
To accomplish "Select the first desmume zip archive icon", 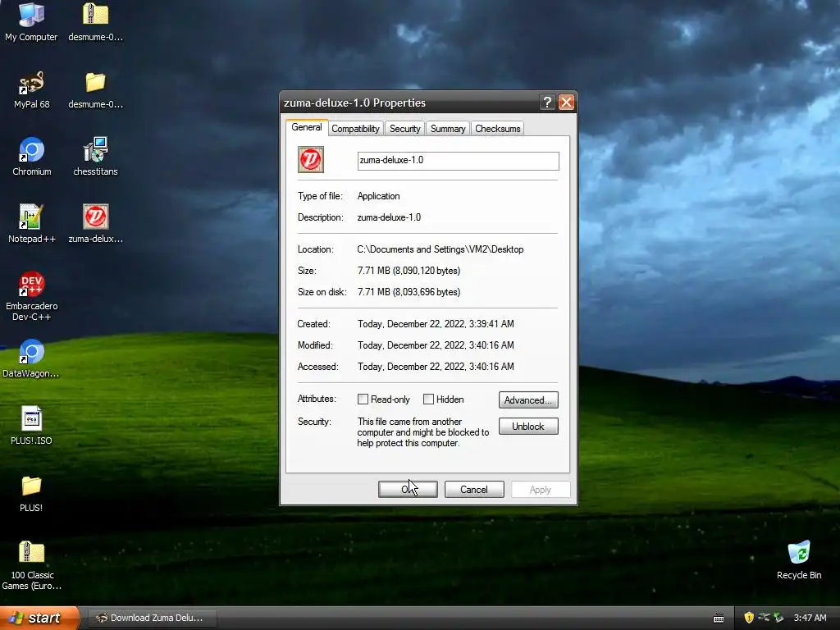I will click(x=95, y=22).
